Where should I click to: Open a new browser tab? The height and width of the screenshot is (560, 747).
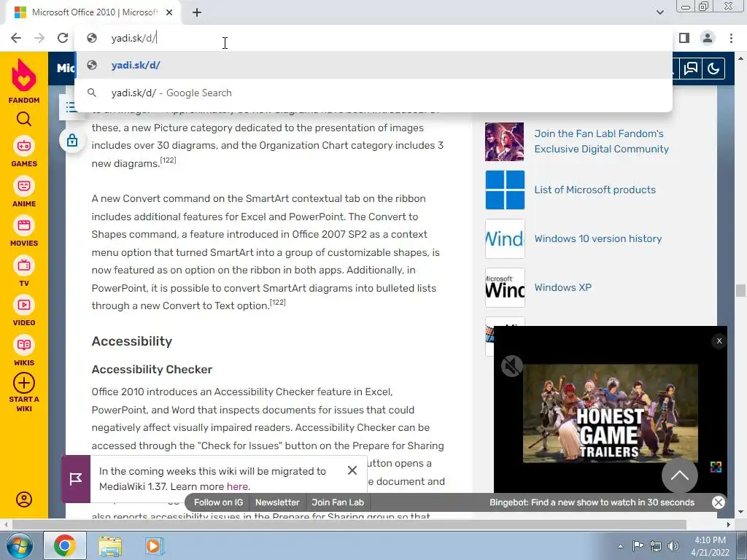tap(197, 13)
